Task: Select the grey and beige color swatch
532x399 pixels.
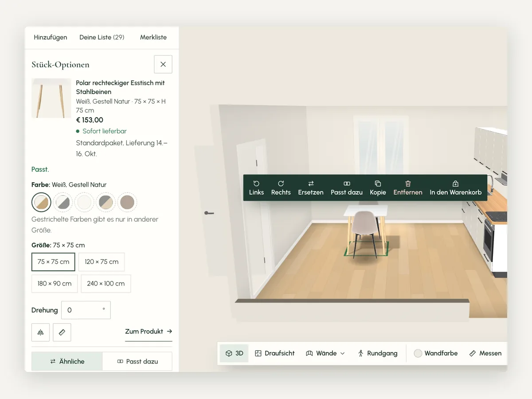Action: point(106,203)
